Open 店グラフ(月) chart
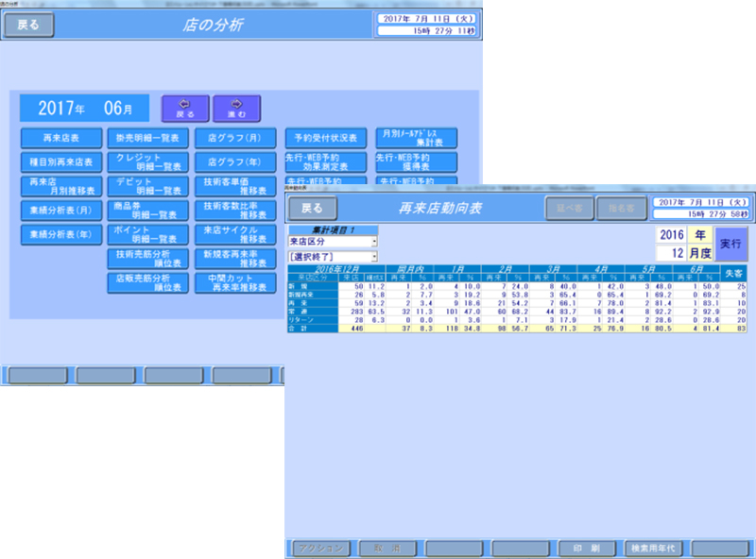 pyautogui.click(x=235, y=138)
